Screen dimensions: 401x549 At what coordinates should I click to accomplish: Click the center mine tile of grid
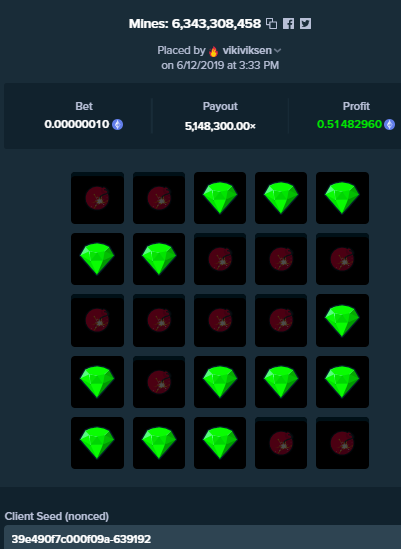pos(220,320)
